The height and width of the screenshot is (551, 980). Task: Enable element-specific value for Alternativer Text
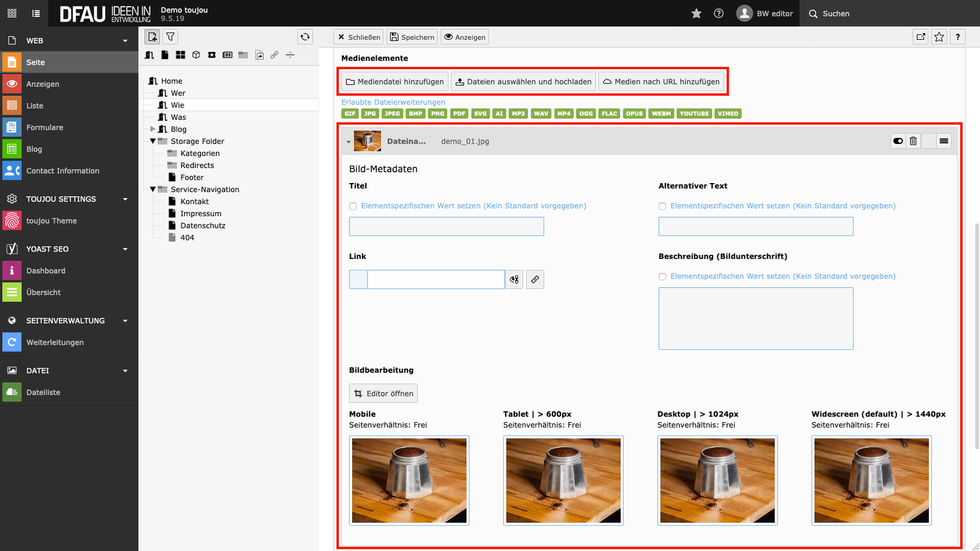(x=662, y=206)
